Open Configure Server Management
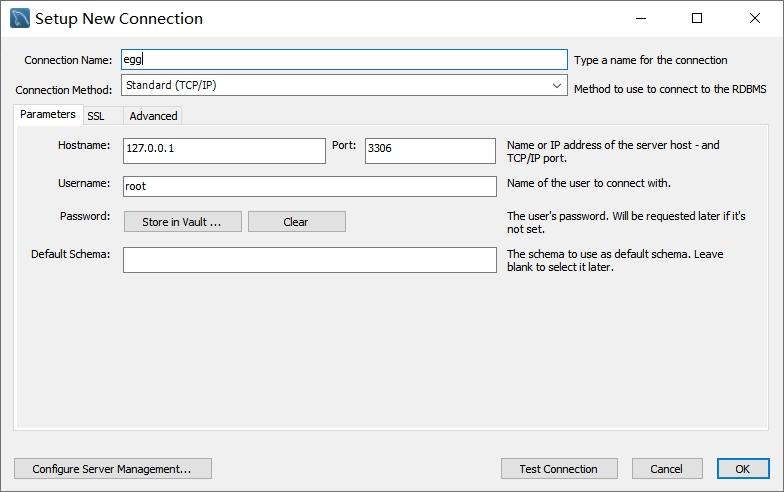The image size is (784, 492). [112, 468]
